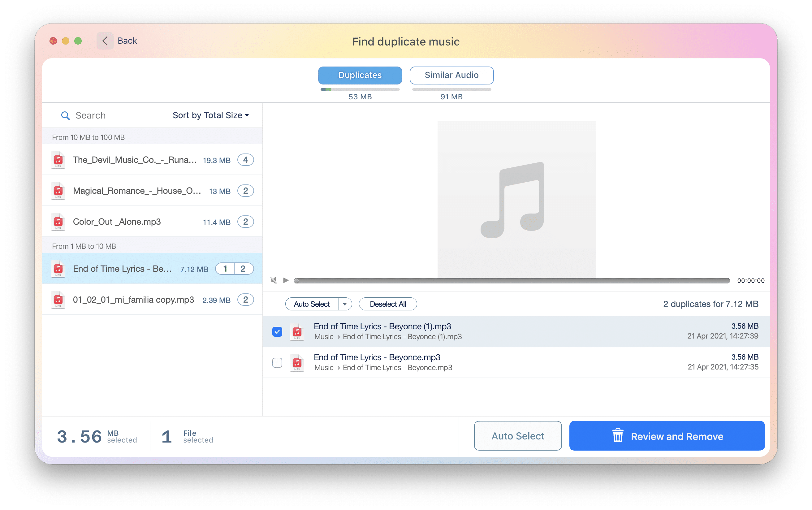The image size is (812, 510).
Task: Open the Auto Select options dropdown arrow
Action: [345, 304]
